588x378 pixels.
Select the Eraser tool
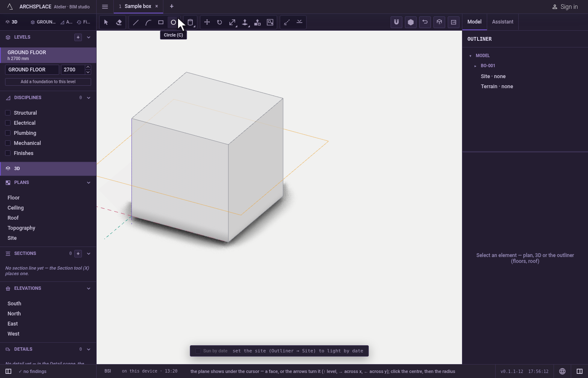pyautogui.click(x=119, y=22)
